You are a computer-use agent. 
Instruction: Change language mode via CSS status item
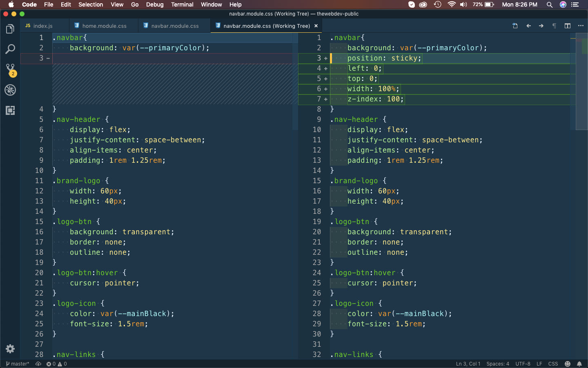553,364
